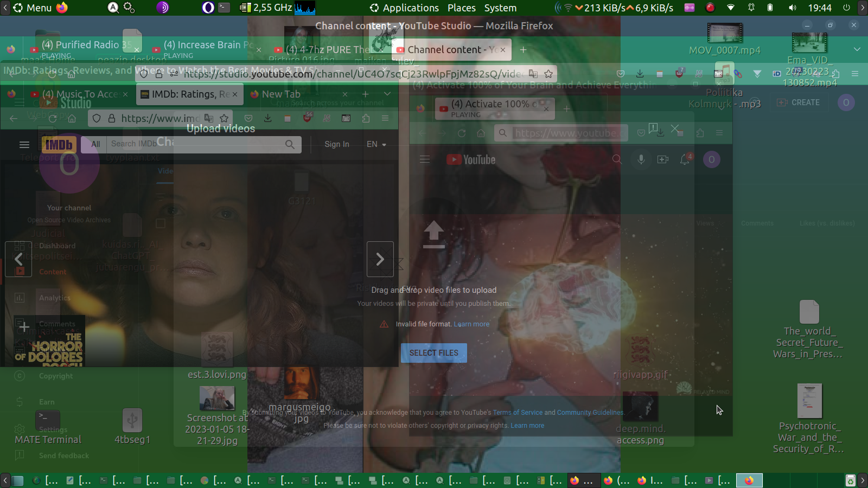Open the gears settings launcher in the top panel
The width and height of the screenshot is (868, 488).
(x=129, y=8)
